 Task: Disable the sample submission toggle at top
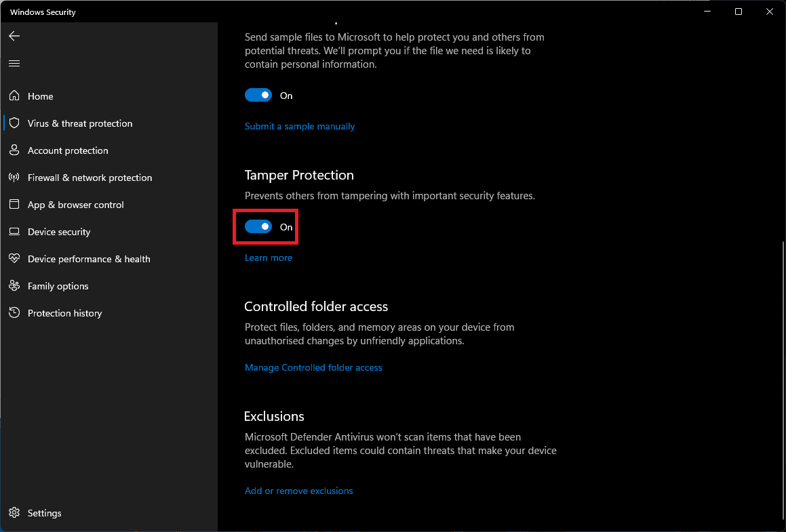click(258, 96)
